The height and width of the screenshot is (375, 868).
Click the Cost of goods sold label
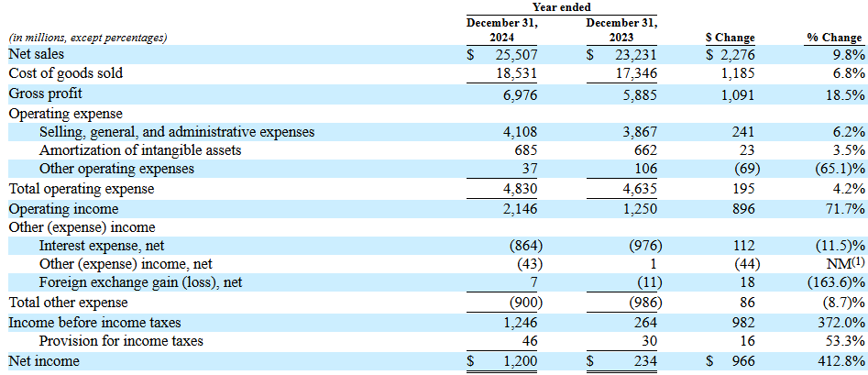(66, 72)
